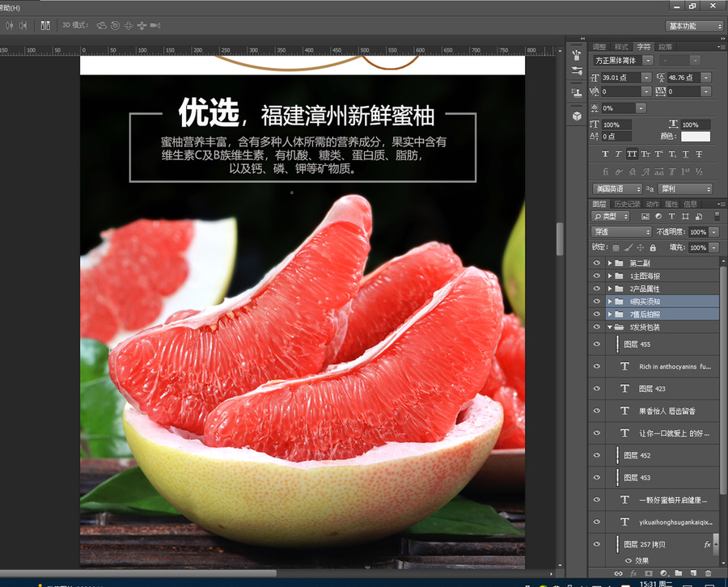This screenshot has height=587, width=728.
Task: Select layer 图层 452
Action: tap(662, 456)
